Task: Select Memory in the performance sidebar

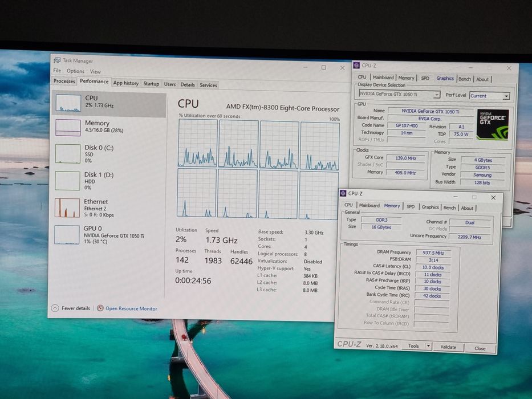Action: click(109, 127)
